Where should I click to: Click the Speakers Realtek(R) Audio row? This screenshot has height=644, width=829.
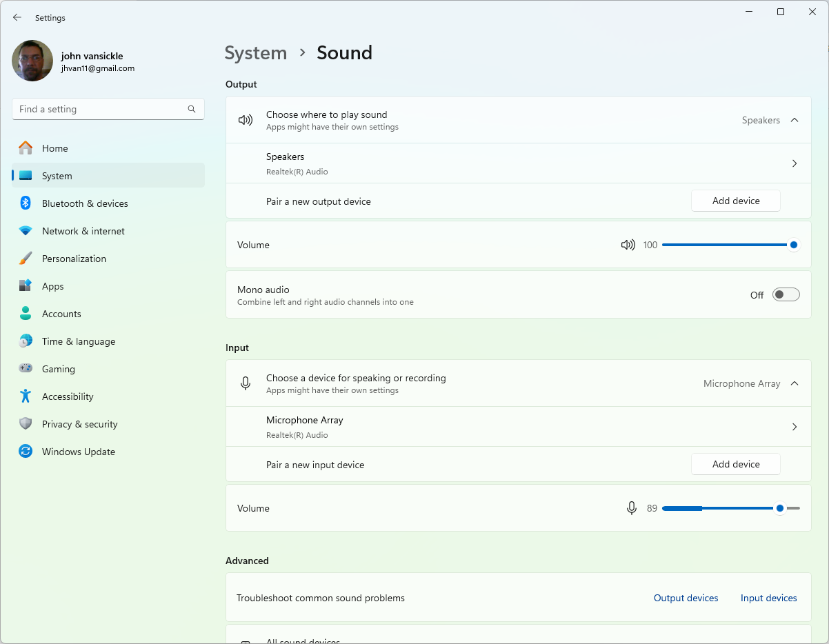coord(519,163)
